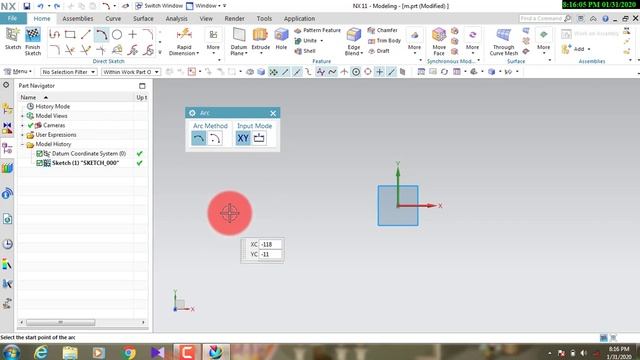Open the Menu dropdown
The width and height of the screenshot is (640, 360).
18,71
